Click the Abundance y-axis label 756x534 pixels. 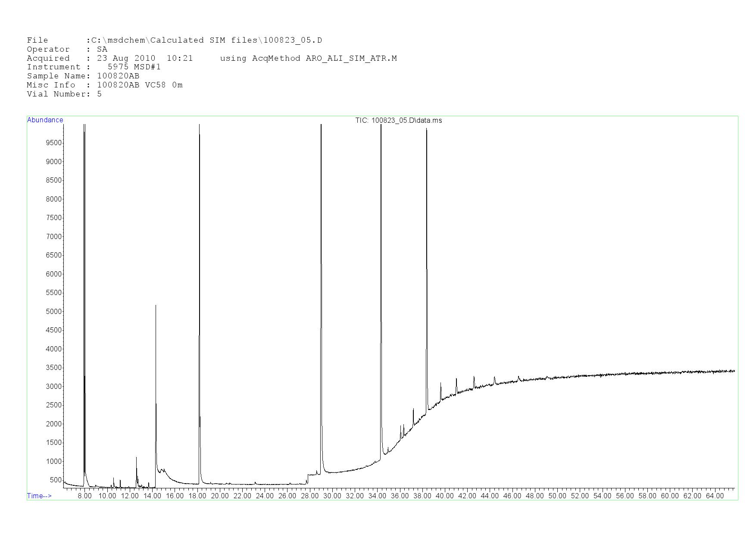tap(45, 120)
